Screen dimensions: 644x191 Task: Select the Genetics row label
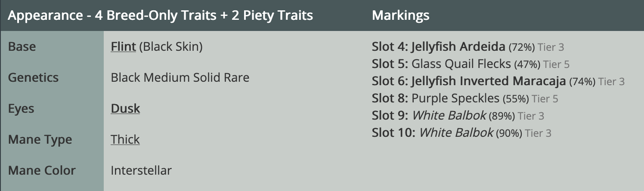click(33, 77)
